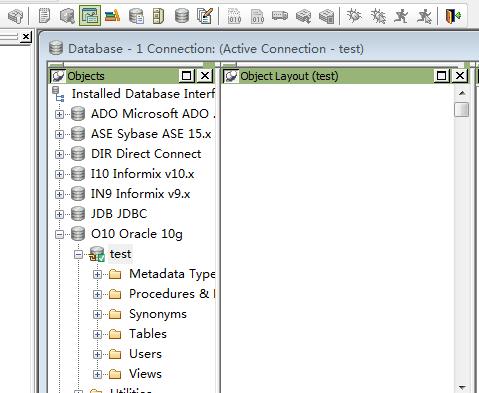Expand the ASE Sybase ASE 15.x node

(59, 134)
